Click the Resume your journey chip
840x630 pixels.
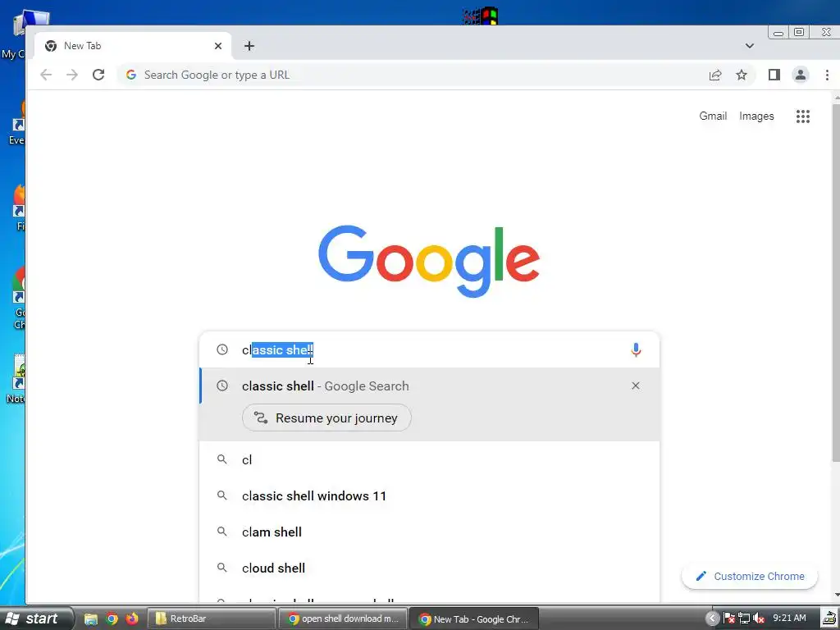tap(326, 418)
